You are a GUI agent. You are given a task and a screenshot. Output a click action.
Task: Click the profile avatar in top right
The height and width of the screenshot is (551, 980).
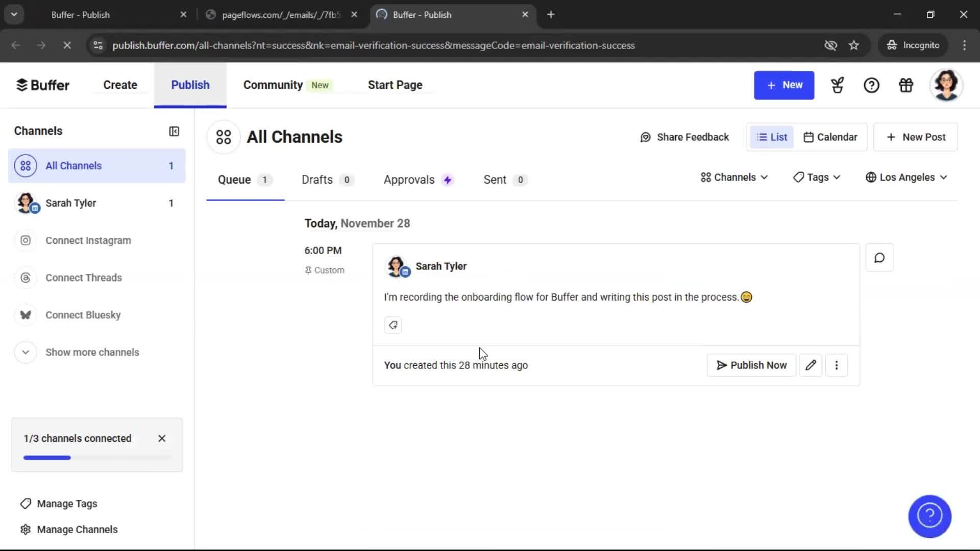tap(947, 85)
